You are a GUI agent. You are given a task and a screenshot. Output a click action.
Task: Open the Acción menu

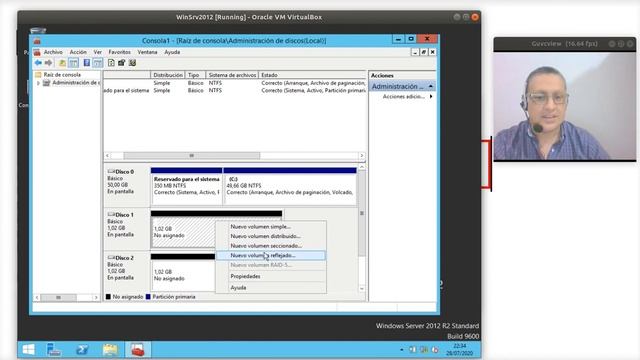pyautogui.click(x=78, y=52)
